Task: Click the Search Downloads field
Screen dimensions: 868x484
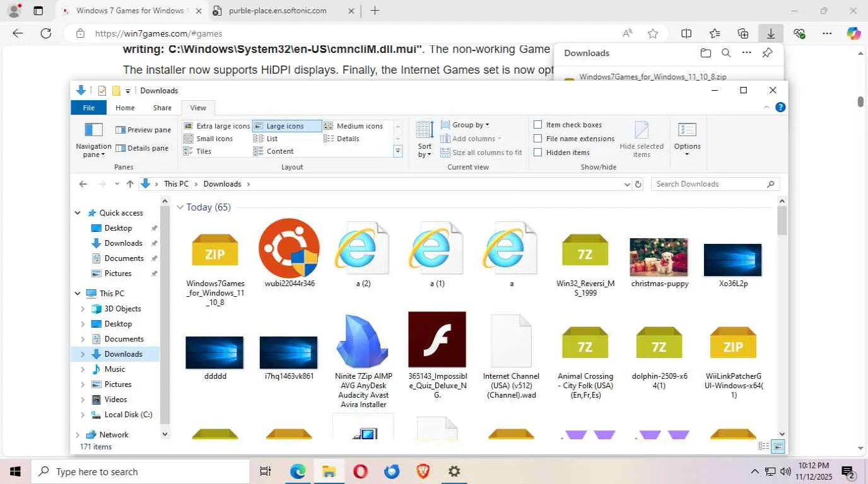Action: (x=715, y=184)
